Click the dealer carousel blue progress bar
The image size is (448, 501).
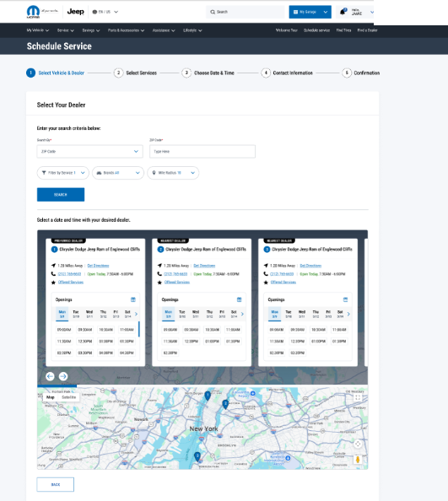pyautogui.click(x=57, y=386)
